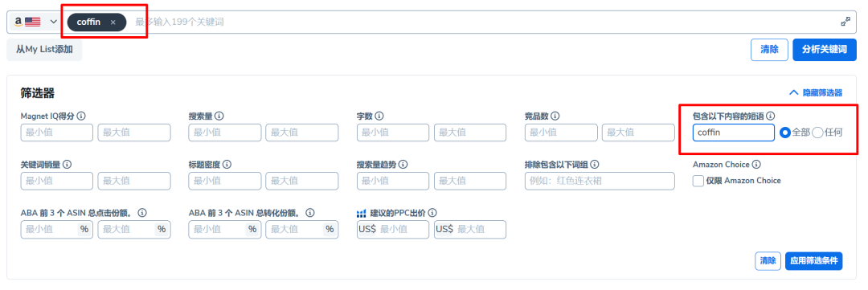The height and width of the screenshot is (290, 868).
Task: Click the 搜索量 minimum value field
Action: pos(225,133)
